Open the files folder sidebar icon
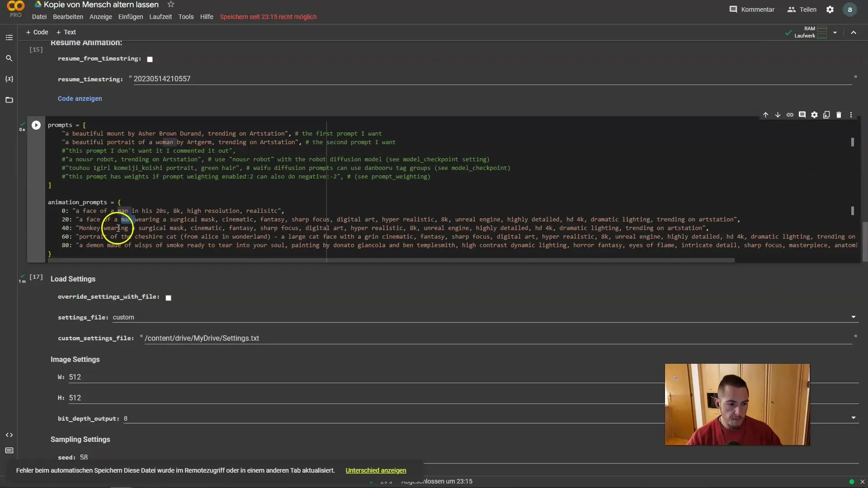The height and width of the screenshot is (488, 868). tap(9, 100)
